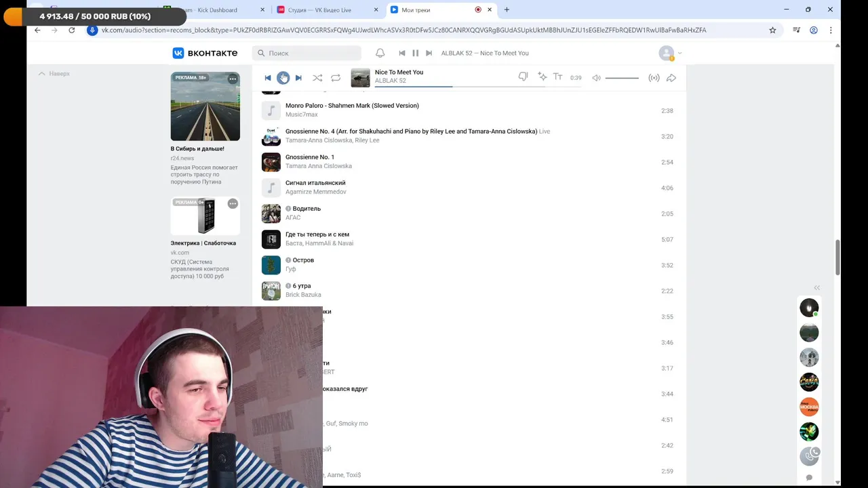Toggle shuffle mode in audio player
Screen dimensions: 868x488
coord(317,78)
